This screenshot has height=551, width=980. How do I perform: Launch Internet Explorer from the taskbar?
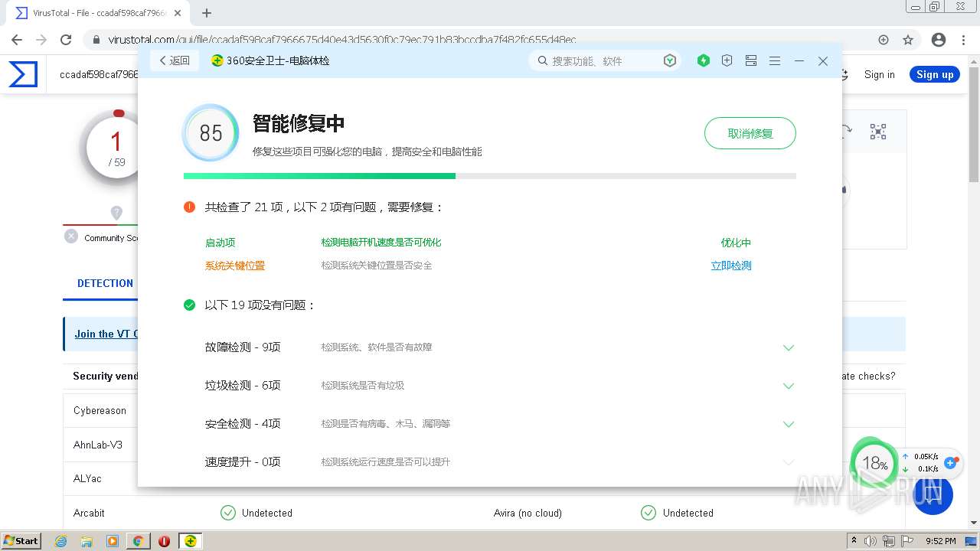click(x=61, y=541)
